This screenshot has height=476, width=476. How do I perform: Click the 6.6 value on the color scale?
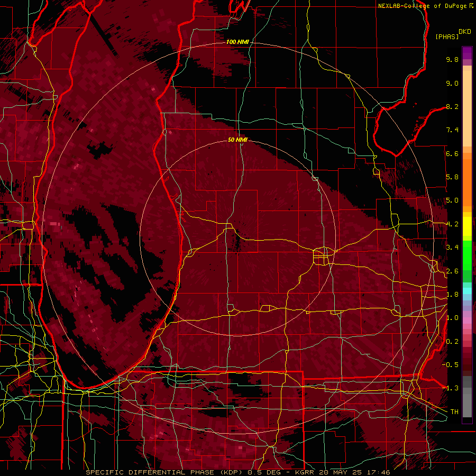click(452, 153)
